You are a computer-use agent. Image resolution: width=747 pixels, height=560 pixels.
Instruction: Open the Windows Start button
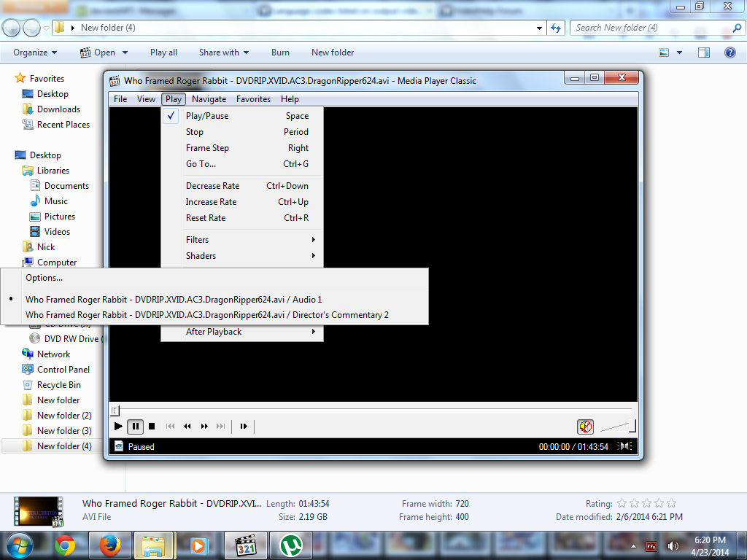click(19, 545)
